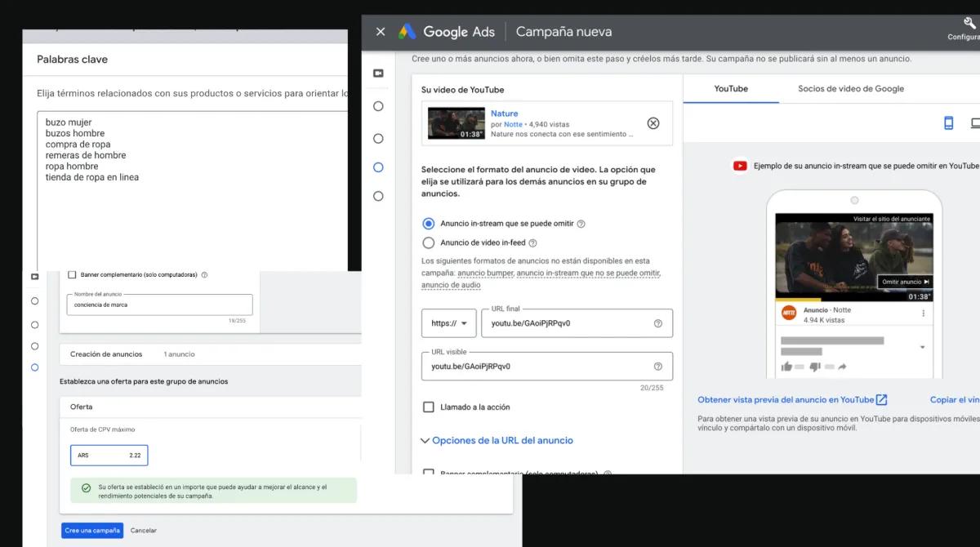Select the mobile device preview icon
Screen dimensions: 980x547
(949, 123)
